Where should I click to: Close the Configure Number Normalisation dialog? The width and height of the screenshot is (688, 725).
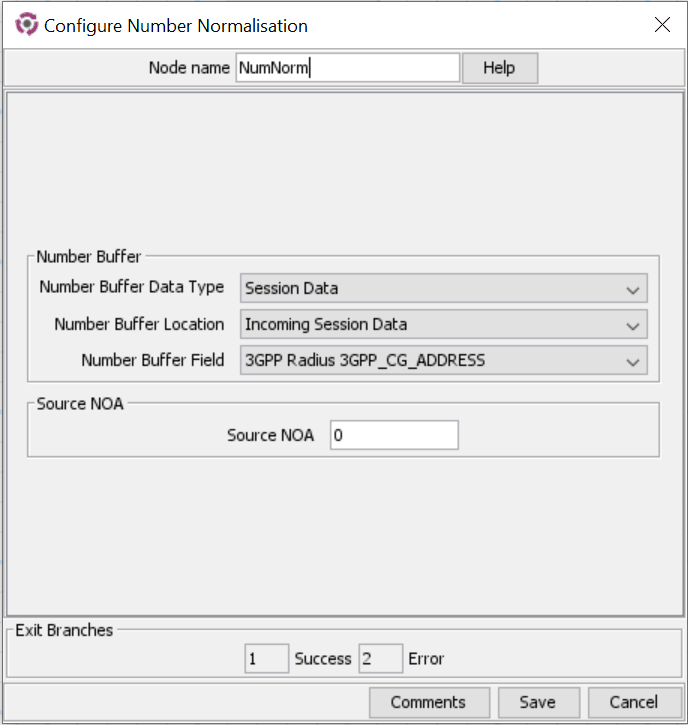[x=662, y=25]
